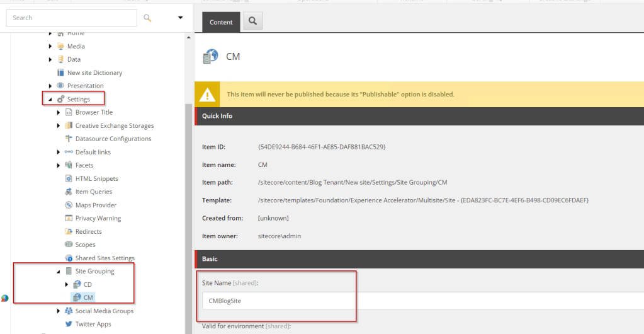644x334 pixels.
Task: Switch to the Content tab
Action: (221, 22)
